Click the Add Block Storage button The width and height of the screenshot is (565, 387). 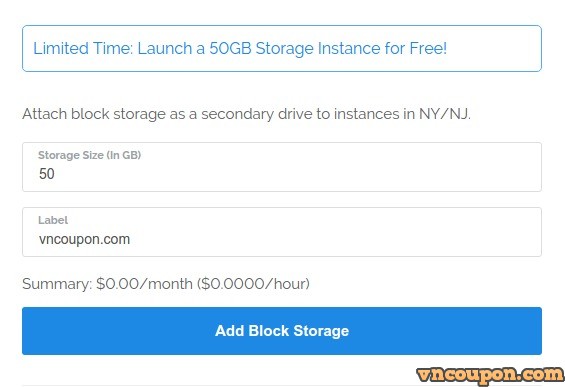coord(282,331)
